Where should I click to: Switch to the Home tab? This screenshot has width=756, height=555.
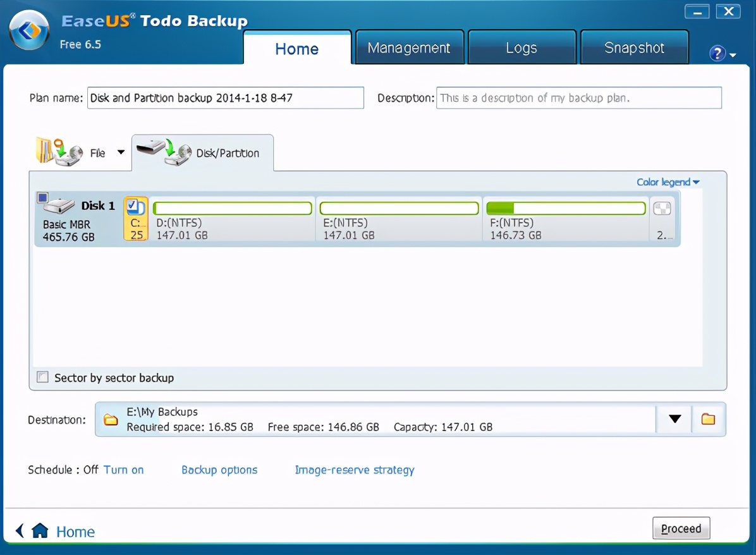[x=297, y=48]
